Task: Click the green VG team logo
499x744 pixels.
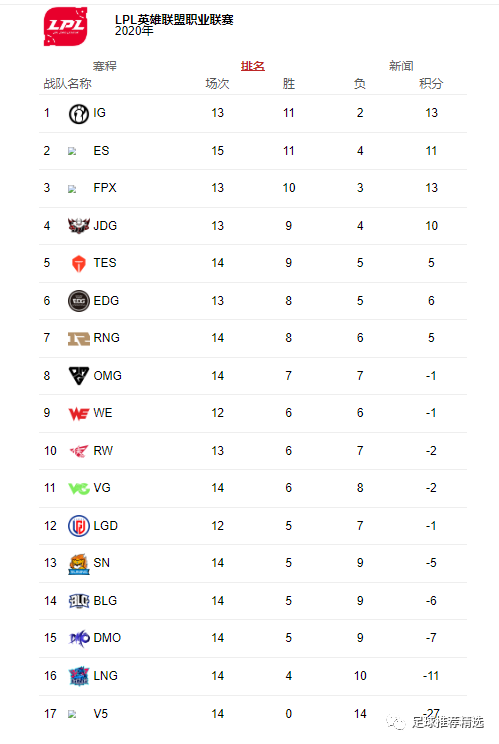Action: [x=79, y=488]
